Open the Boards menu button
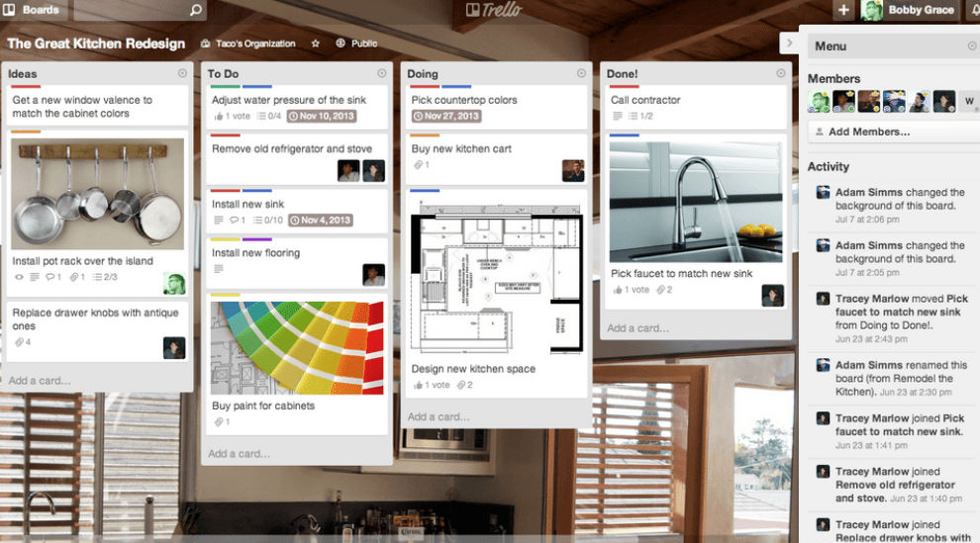 click(x=33, y=10)
